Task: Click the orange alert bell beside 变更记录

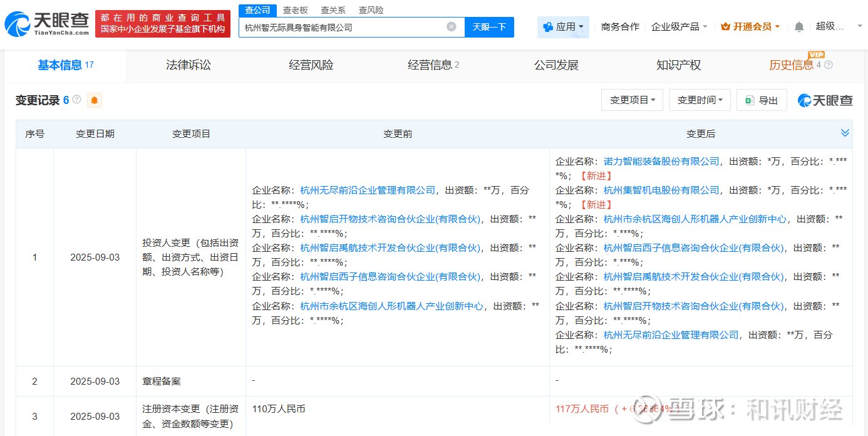Action: coord(94,100)
